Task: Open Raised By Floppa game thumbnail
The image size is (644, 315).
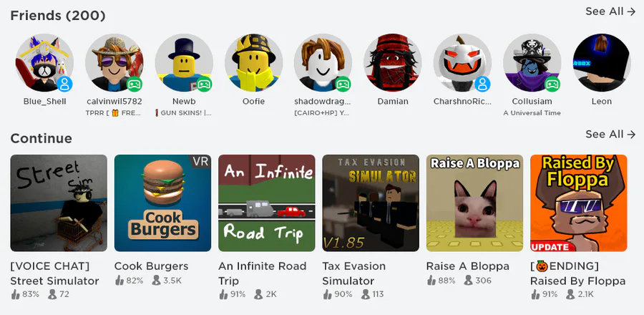Action: (579, 203)
